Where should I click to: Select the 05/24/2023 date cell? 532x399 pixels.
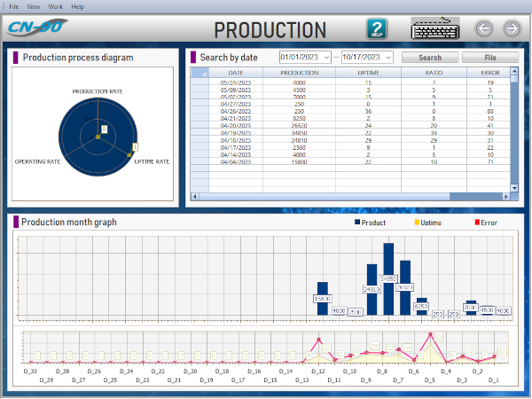point(236,82)
